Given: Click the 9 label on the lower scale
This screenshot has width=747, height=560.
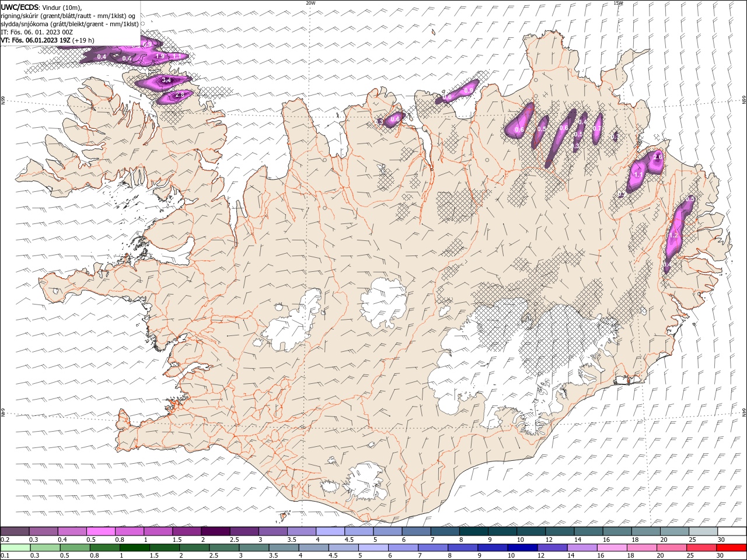Looking at the screenshot, I should [479, 555].
